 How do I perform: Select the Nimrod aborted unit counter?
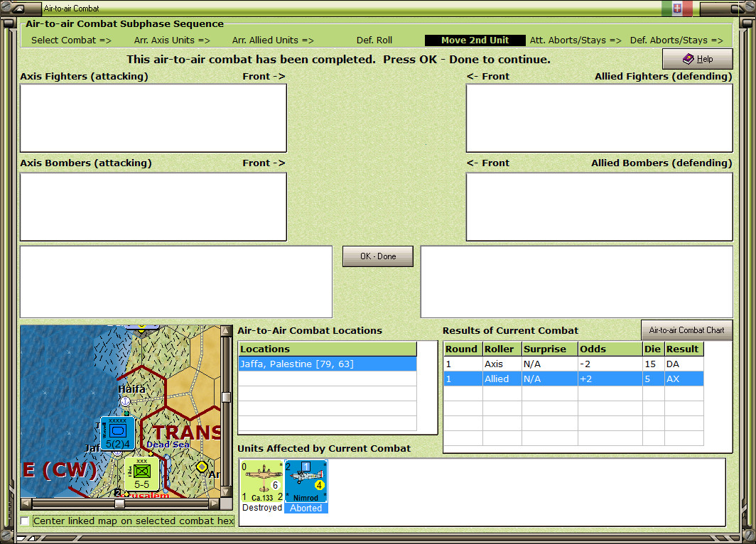[306, 486]
